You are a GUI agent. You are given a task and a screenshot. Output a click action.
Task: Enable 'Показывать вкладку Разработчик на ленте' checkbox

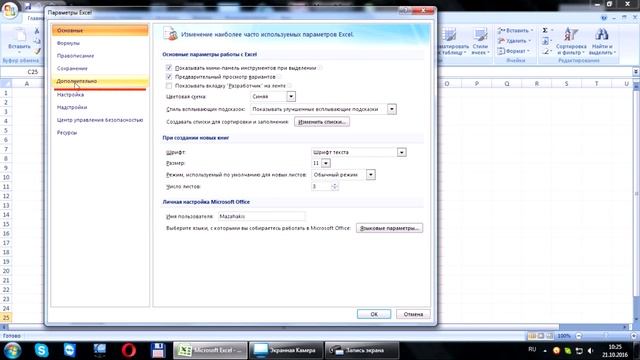click(x=169, y=86)
